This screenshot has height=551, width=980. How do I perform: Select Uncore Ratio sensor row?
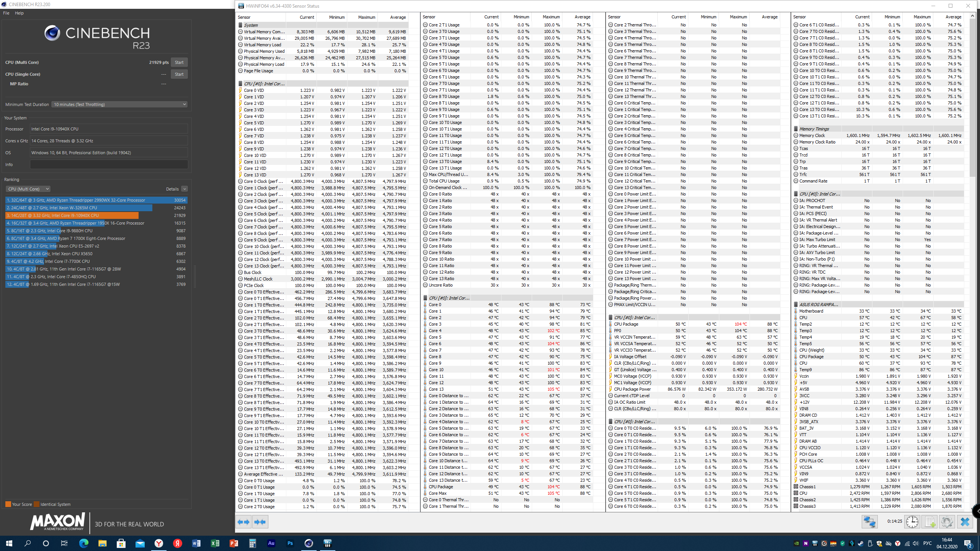(508, 285)
